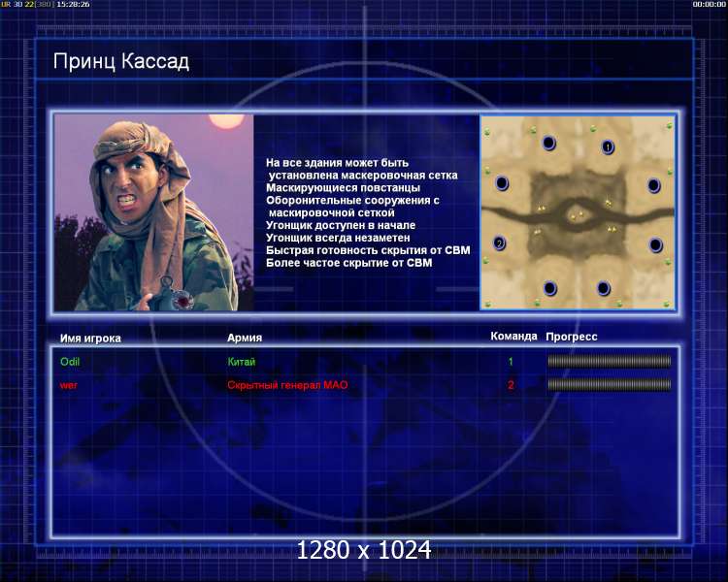This screenshot has width=728, height=582.
Task: Click the "Имя игрока" column header
Action: click(x=90, y=339)
